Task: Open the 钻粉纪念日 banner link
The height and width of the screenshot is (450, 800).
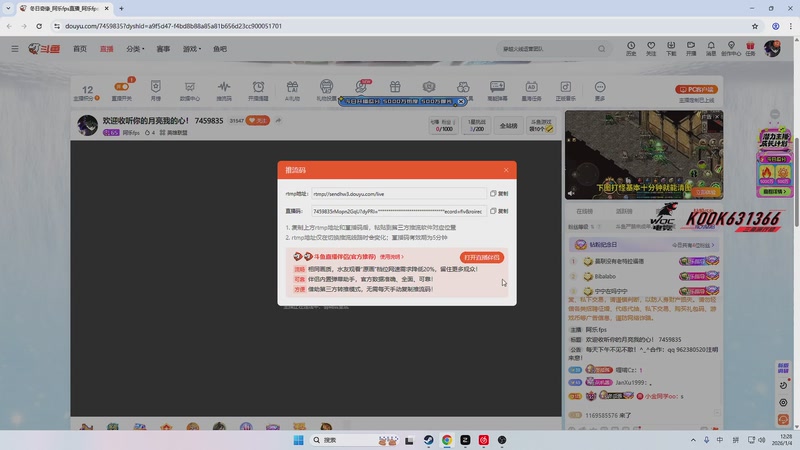Action: (x=644, y=245)
